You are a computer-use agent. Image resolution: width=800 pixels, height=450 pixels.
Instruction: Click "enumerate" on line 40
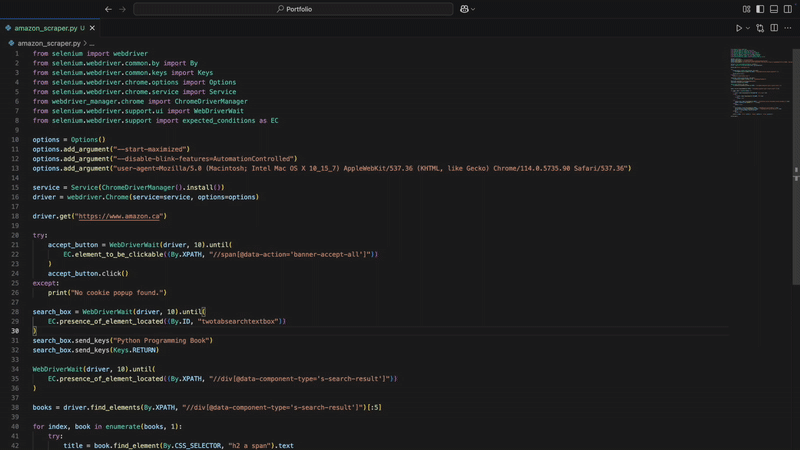pos(123,427)
